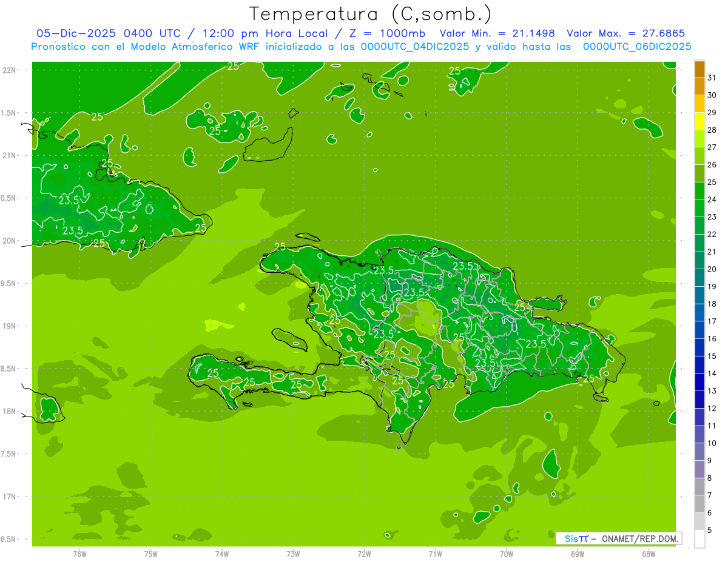Click the "8.5N" latitude tick label
This screenshot has height=562, width=728.
click(10, 369)
